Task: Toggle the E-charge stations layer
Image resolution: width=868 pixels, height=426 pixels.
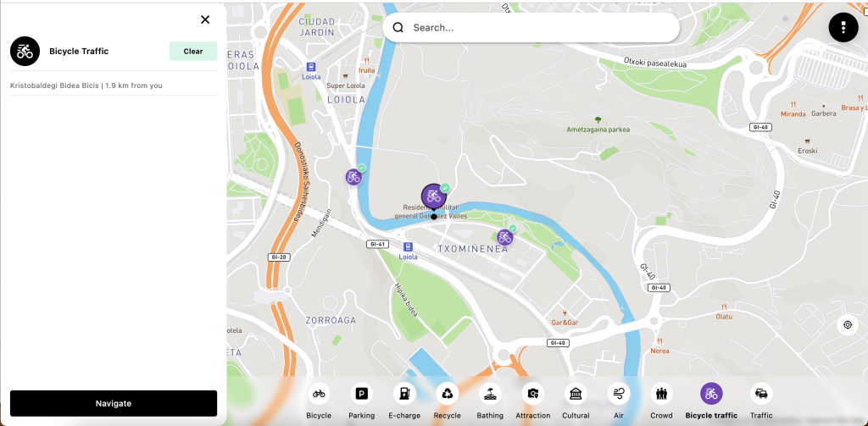Action: coord(404,394)
